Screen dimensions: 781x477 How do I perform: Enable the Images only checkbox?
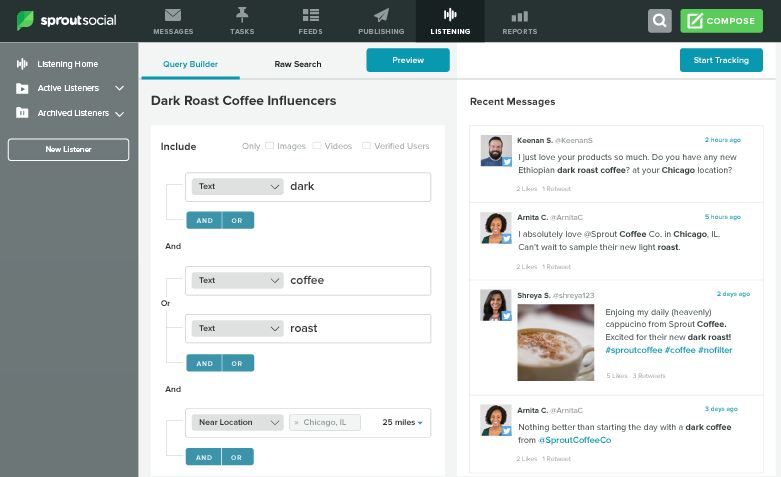coord(269,146)
